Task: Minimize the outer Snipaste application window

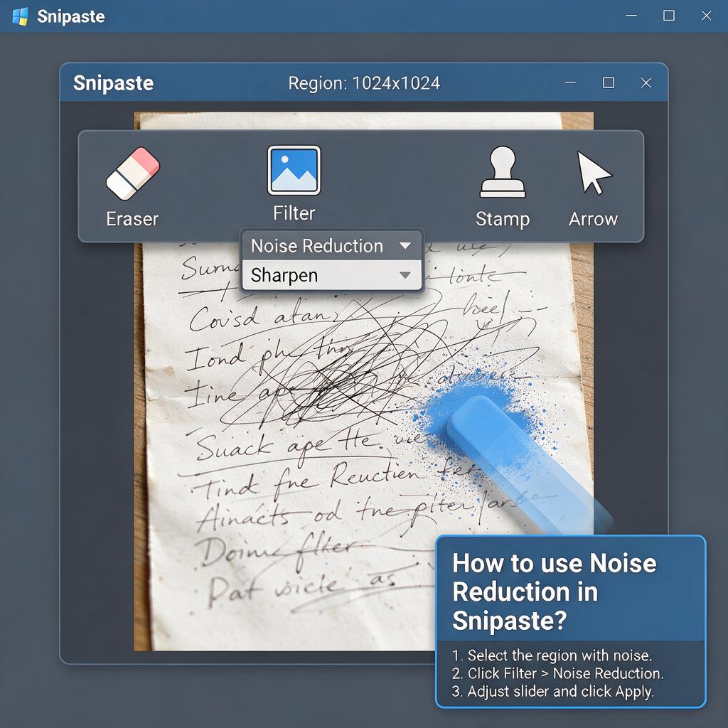Action: 631,16
